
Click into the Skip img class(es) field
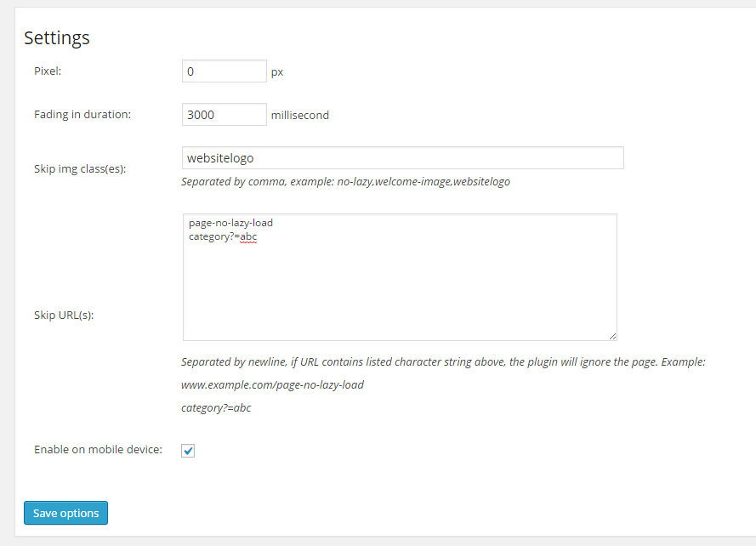[x=402, y=157]
